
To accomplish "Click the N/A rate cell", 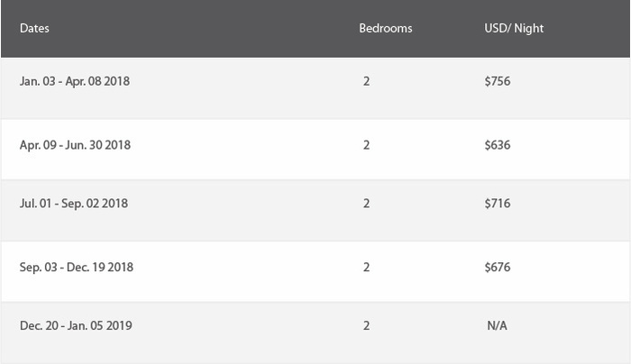I will coord(497,325).
